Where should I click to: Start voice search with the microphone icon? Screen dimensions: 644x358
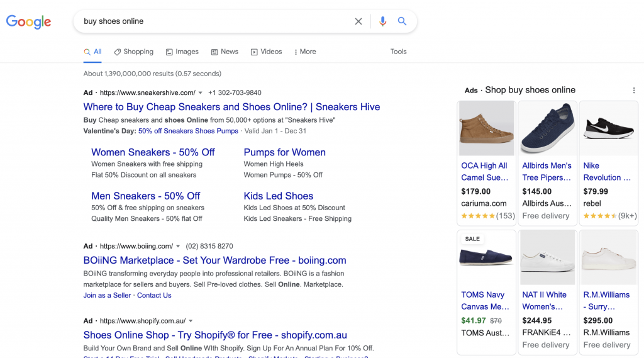click(x=382, y=21)
